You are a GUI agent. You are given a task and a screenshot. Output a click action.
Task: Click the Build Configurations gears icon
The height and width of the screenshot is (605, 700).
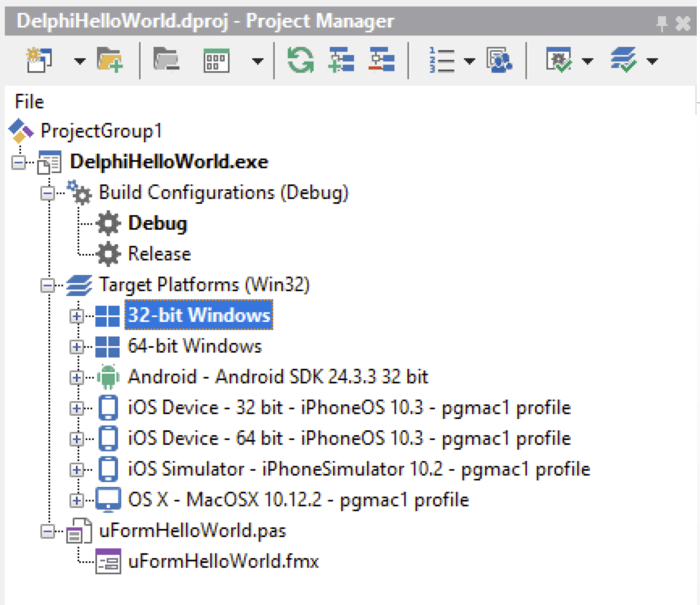79,192
